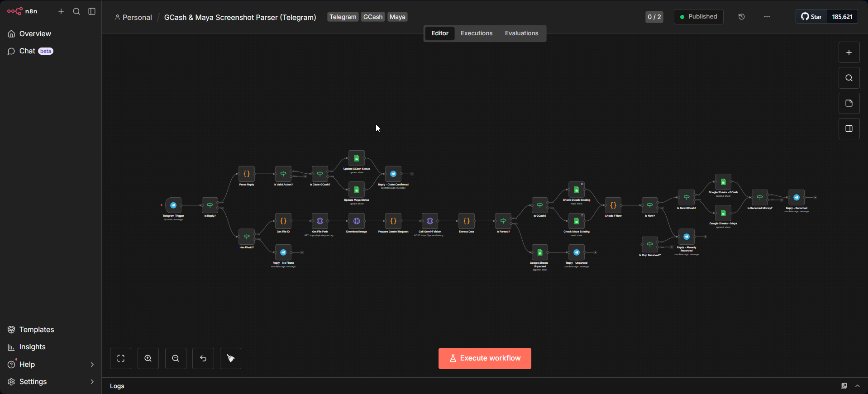Click the GitHub Star button
Viewport: 868px width, 394px height.
click(811, 17)
